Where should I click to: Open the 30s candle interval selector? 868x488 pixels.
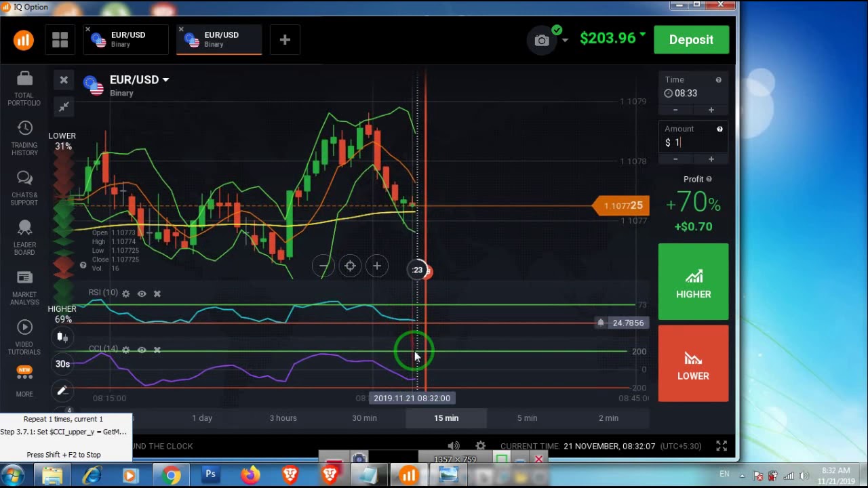(x=62, y=364)
